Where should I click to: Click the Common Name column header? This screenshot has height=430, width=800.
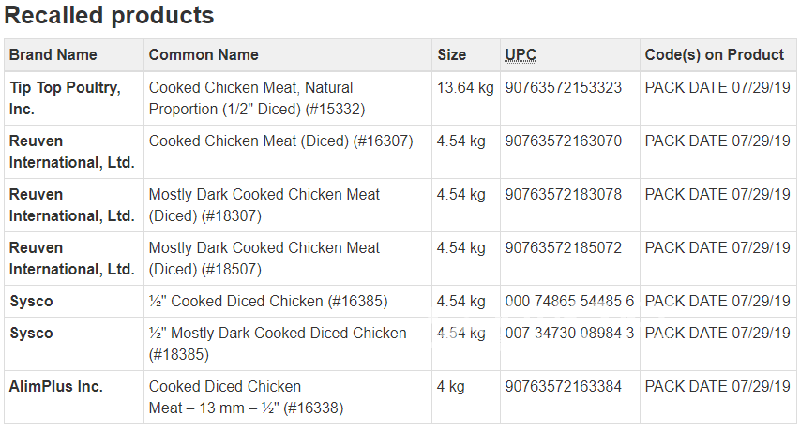coord(203,55)
